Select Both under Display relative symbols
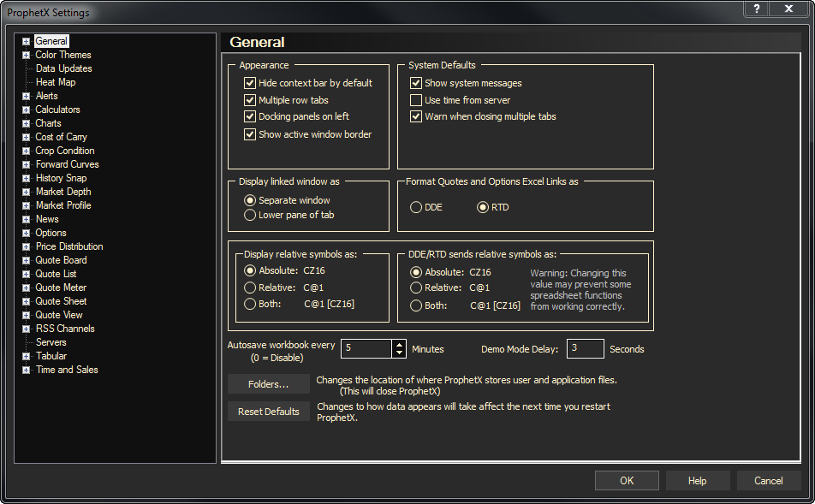The width and height of the screenshot is (815, 504). (x=250, y=304)
